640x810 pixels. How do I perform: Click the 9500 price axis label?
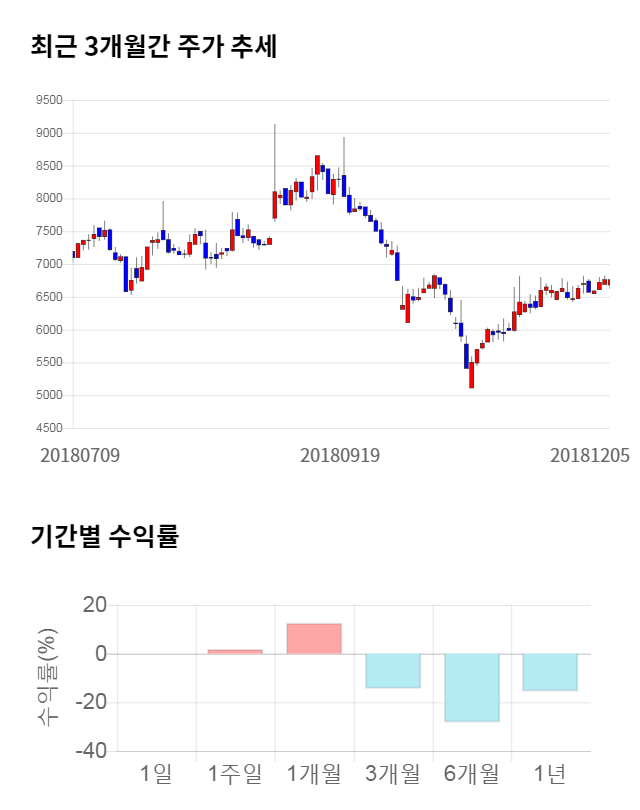(48, 100)
